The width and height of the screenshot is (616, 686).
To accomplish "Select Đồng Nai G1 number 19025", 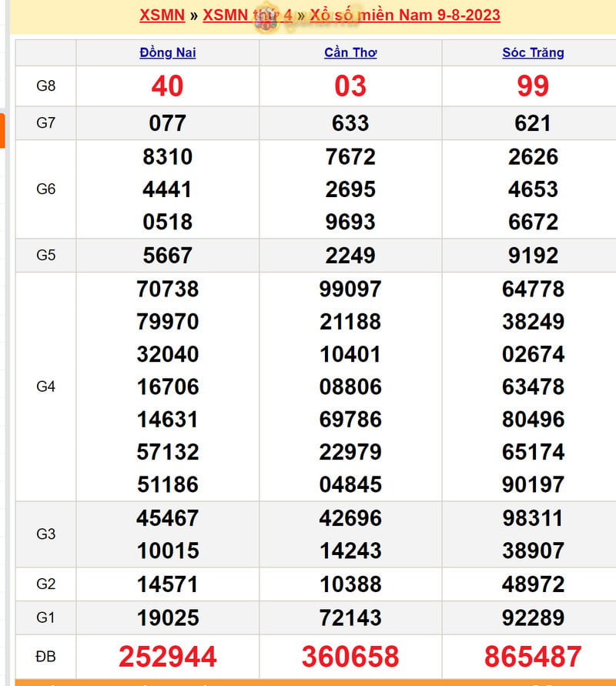I will pyautogui.click(x=168, y=617).
